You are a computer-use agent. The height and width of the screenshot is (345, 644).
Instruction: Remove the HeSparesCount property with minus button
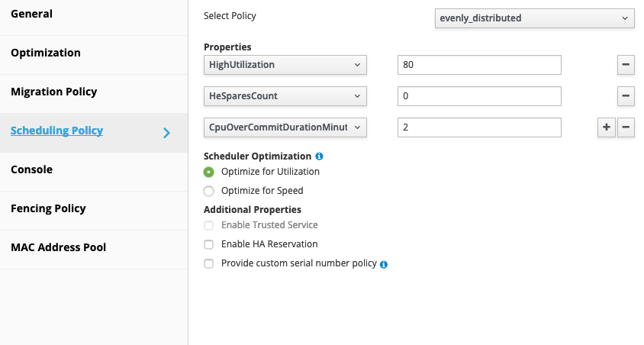click(x=625, y=96)
